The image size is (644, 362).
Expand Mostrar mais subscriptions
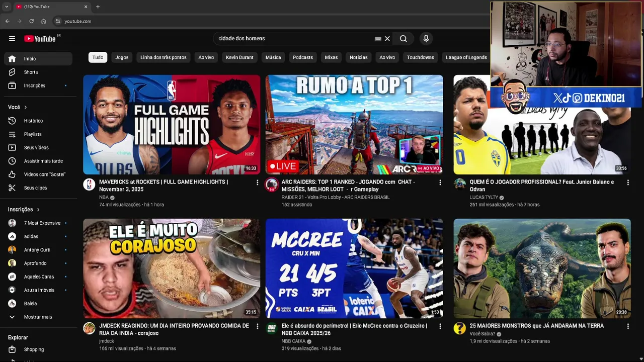pyautogui.click(x=38, y=317)
